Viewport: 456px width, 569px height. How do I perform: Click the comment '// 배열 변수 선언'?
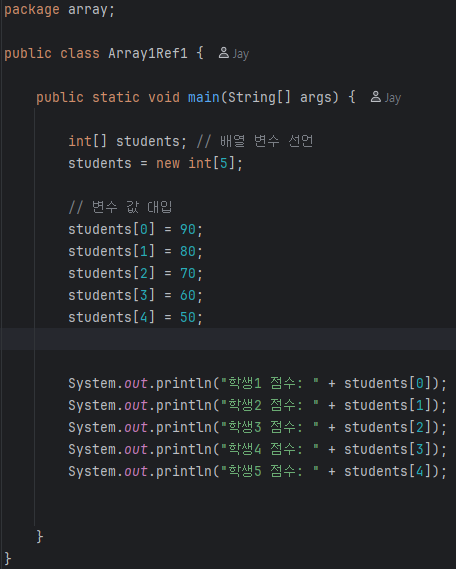click(x=255, y=141)
